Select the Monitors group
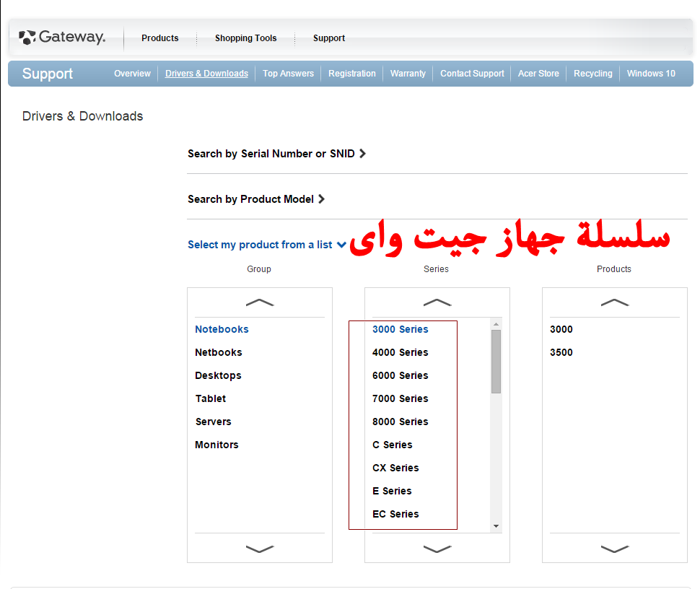This screenshot has width=700, height=589. (x=216, y=445)
